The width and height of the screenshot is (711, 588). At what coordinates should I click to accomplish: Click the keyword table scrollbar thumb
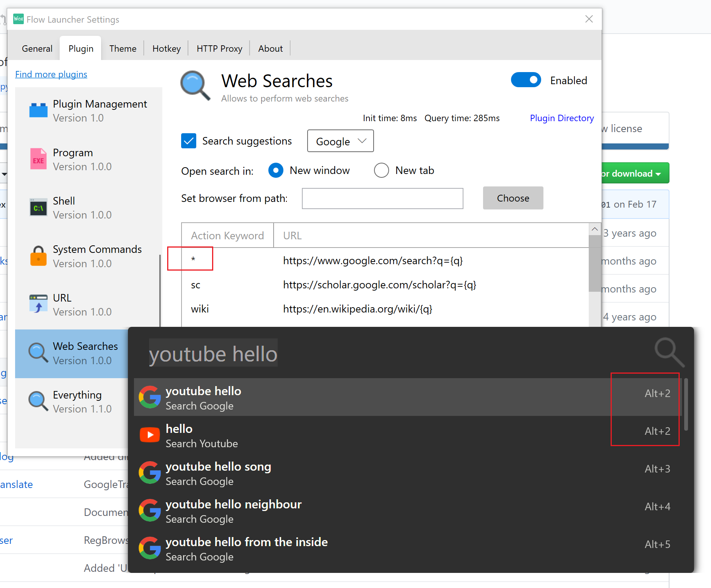tap(595, 263)
